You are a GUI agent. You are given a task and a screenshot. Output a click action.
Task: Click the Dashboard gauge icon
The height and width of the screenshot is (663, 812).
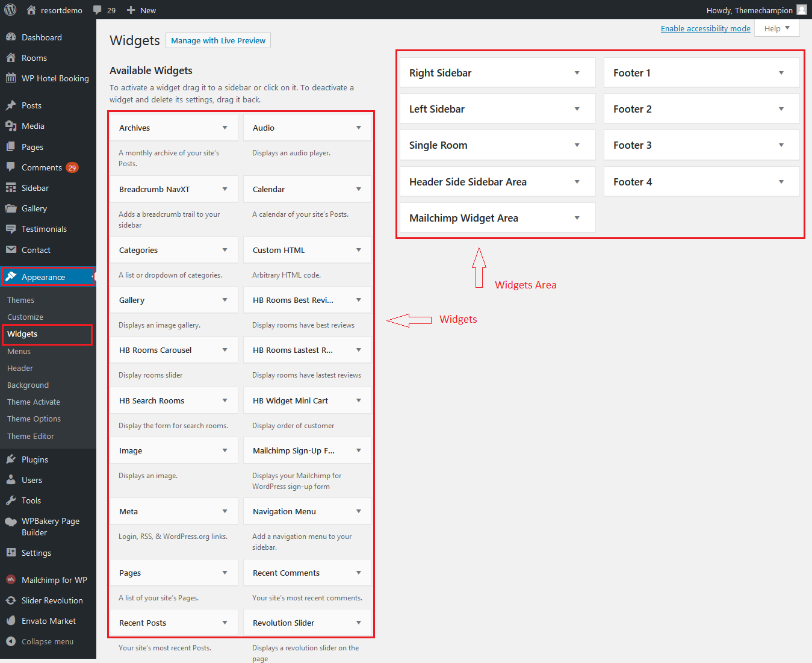pyautogui.click(x=11, y=37)
